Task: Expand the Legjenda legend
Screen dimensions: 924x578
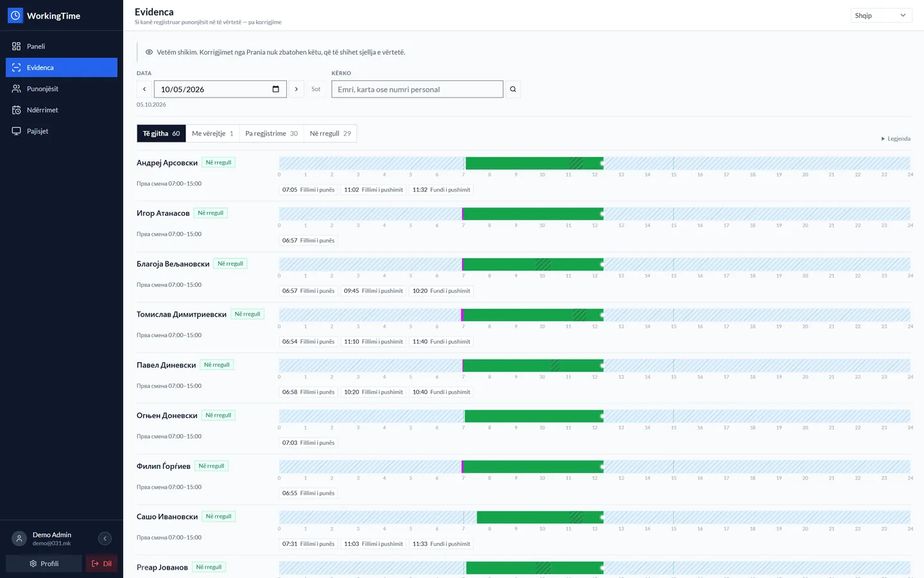Action: click(x=896, y=139)
